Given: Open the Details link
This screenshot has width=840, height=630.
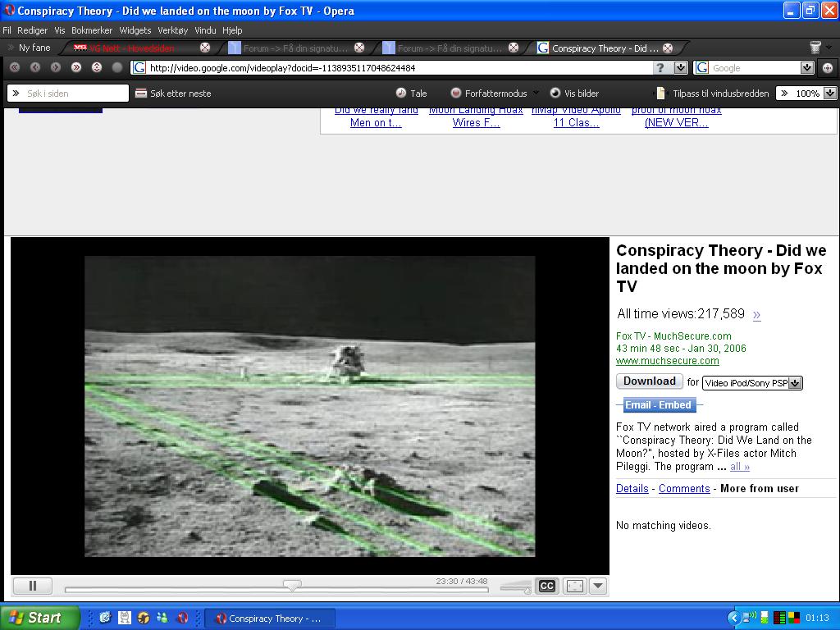Looking at the screenshot, I should point(632,488).
